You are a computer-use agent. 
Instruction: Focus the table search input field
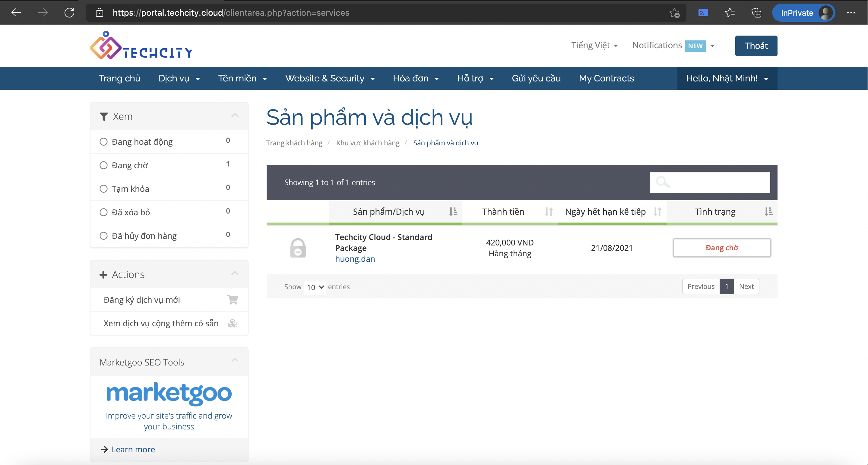pyautogui.click(x=710, y=182)
